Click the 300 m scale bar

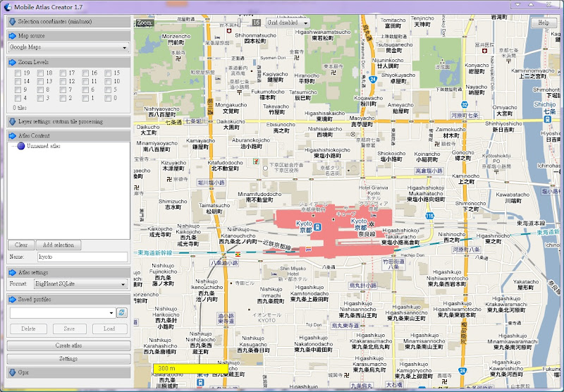pos(190,369)
